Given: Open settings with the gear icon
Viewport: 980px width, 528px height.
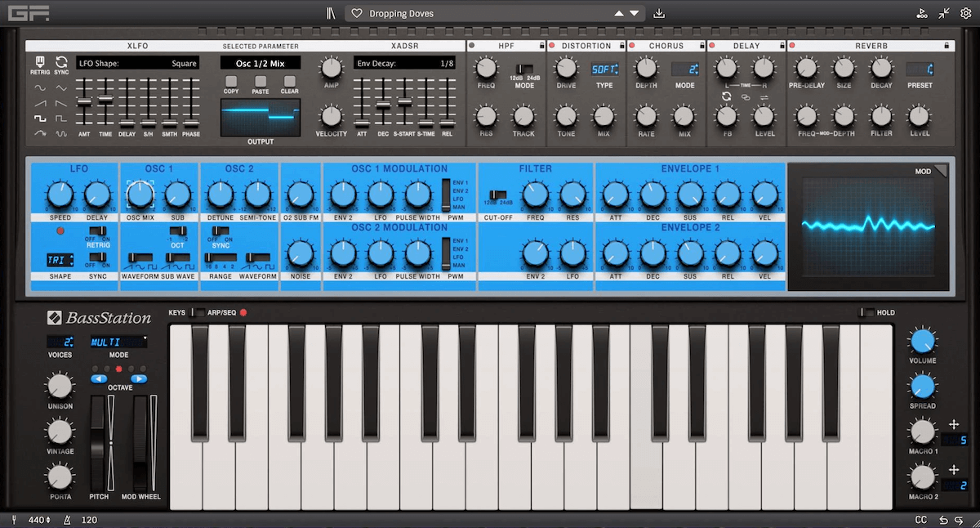Looking at the screenshot, I should [965, 13].
